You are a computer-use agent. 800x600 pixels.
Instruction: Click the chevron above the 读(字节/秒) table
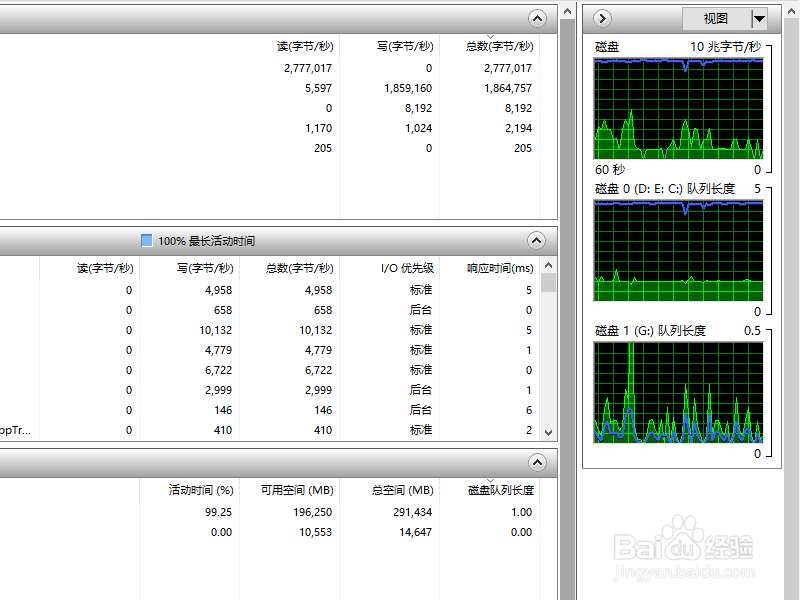(537, 18)
